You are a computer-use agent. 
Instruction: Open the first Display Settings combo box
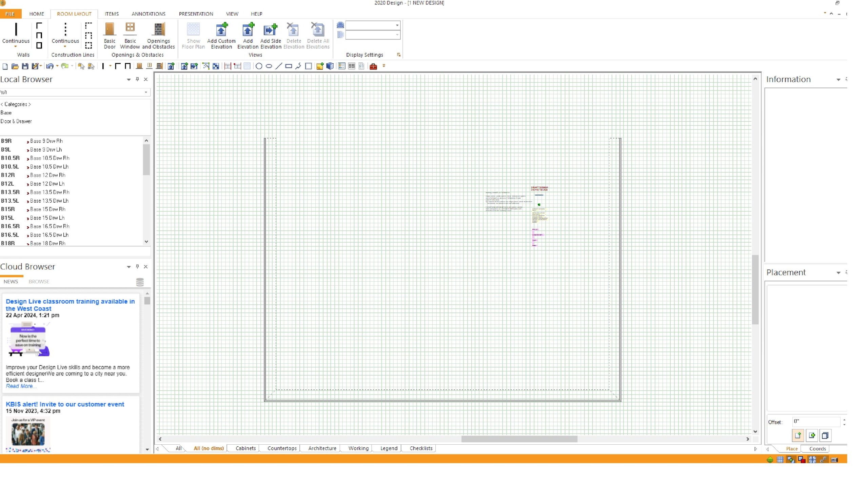pos(397,25)
